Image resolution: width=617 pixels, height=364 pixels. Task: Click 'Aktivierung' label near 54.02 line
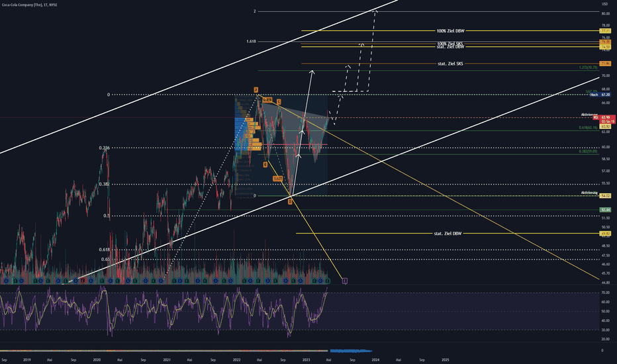click(589, 193)
